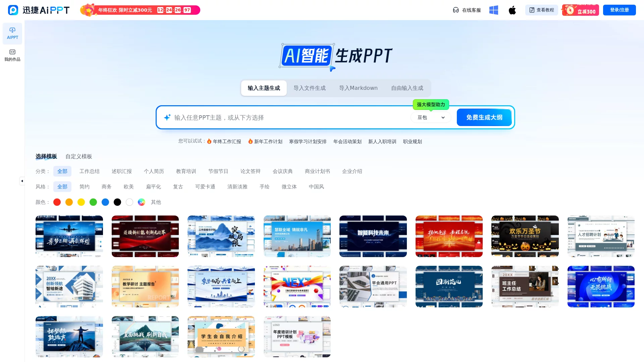Click the 登录/注册 button
Viewport: 644px width, 362px height.
[x=619, y=10]
